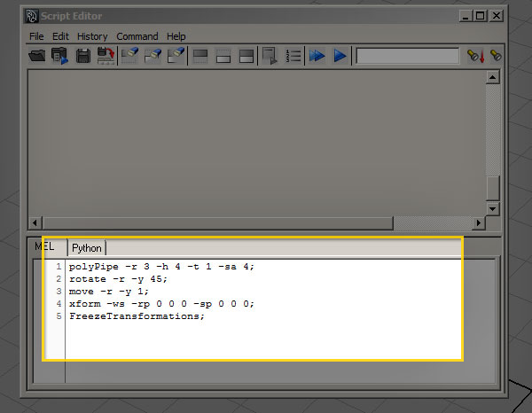Open the Help menu
Screen dimensions: 532x413
click(x=176, y=36)
